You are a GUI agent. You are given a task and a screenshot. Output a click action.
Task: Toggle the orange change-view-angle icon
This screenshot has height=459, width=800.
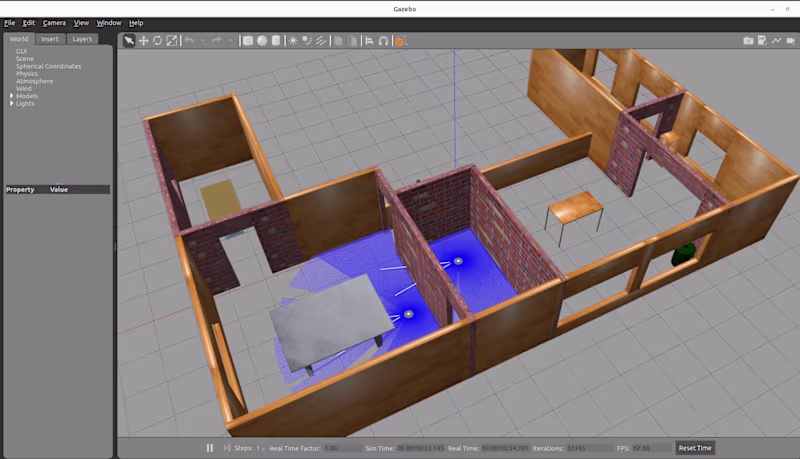coord(401,41)
